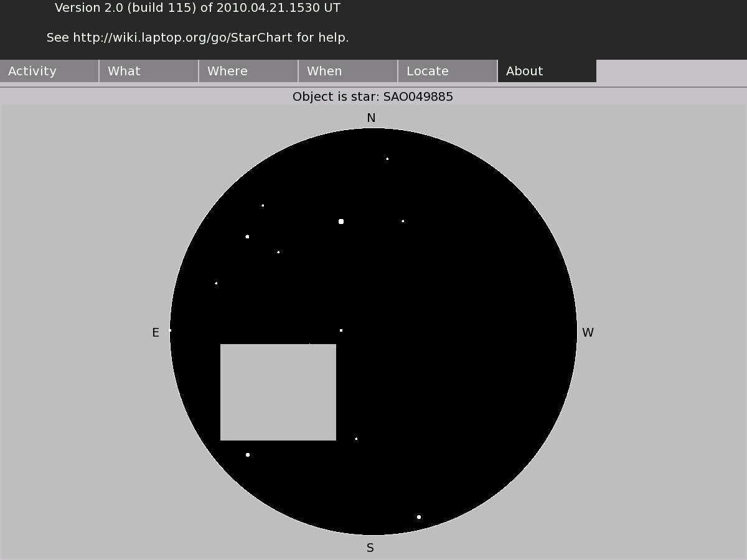Select the bright star nearest the S label
The image size is (747, 560).
419,517
